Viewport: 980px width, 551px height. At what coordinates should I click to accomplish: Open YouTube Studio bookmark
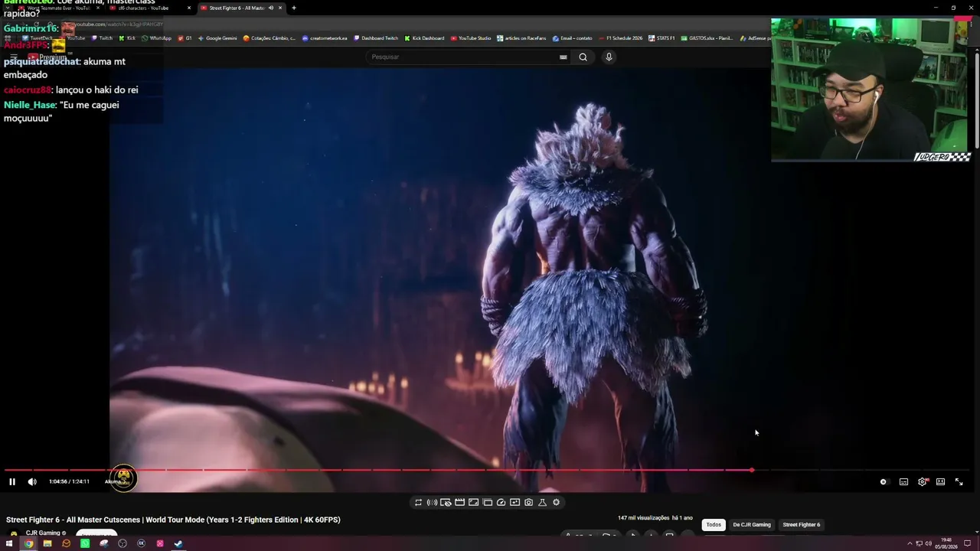click(x=471, y=38)
